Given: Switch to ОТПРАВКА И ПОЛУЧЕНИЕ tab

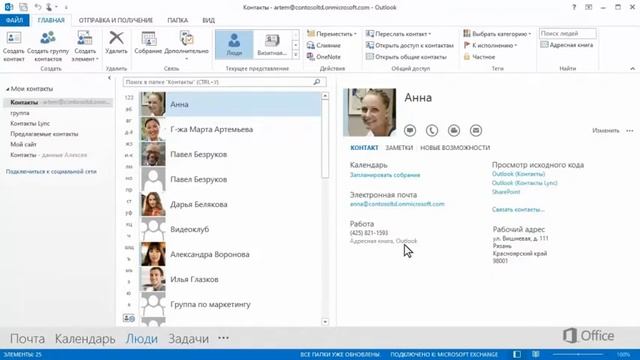Looking at the screenshot, I should click(116, 20).
